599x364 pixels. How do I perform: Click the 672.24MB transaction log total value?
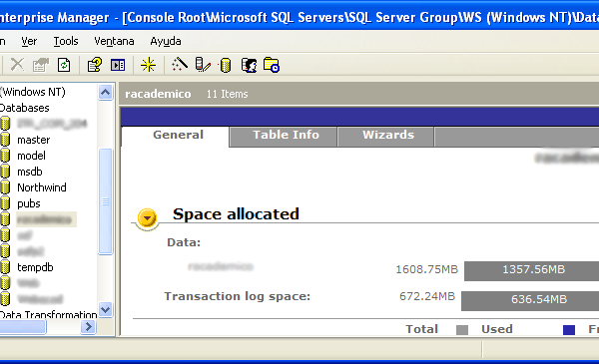[427, 296]
